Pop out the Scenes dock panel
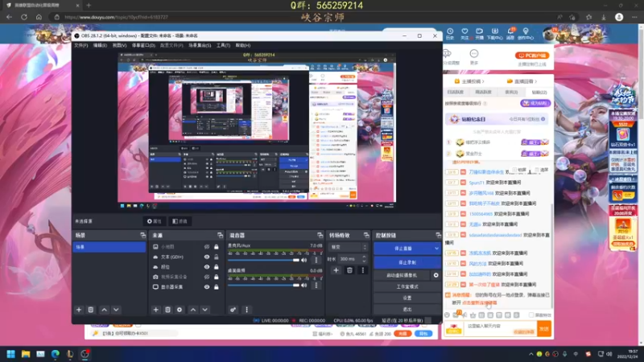 click(x=143, y=235)
